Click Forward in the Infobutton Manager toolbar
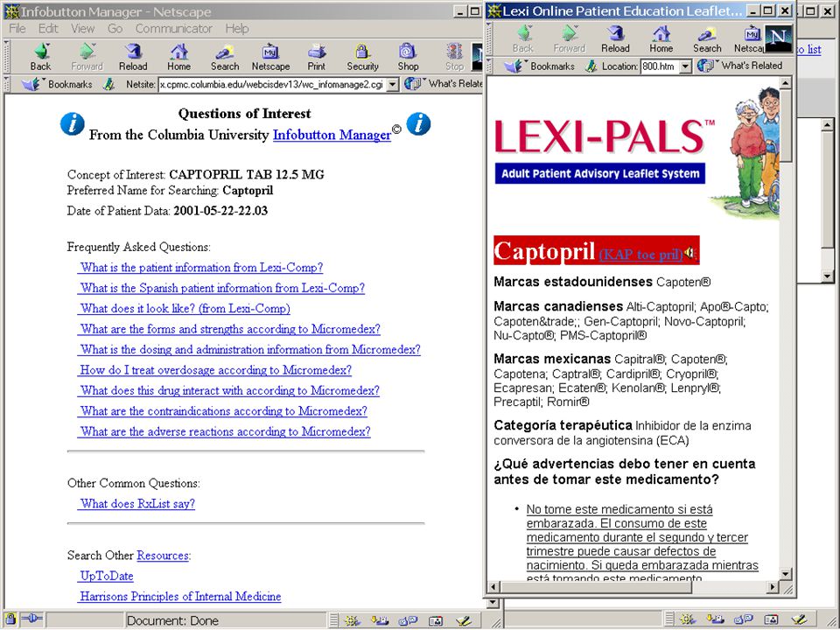840x630 pixels. pyautogui.click(x=87, y=58)
